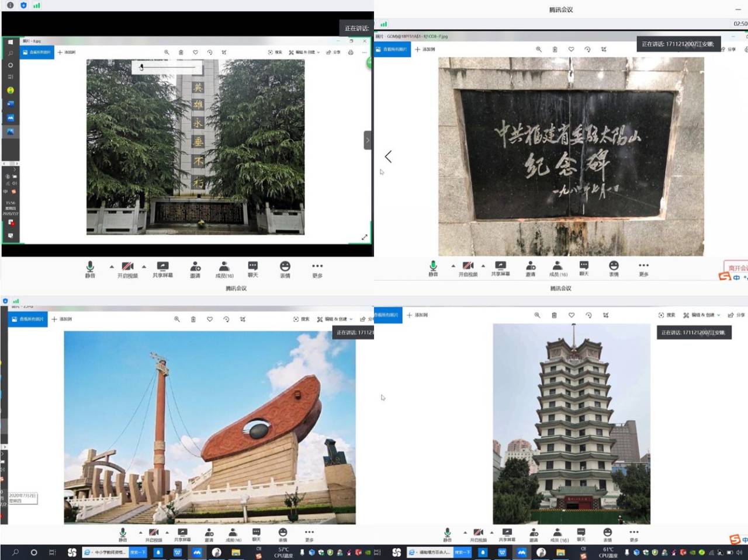Open emoji reactions in top-right meeting
Image resolution: width=748 pixels, height=560 pixels.
614,267
